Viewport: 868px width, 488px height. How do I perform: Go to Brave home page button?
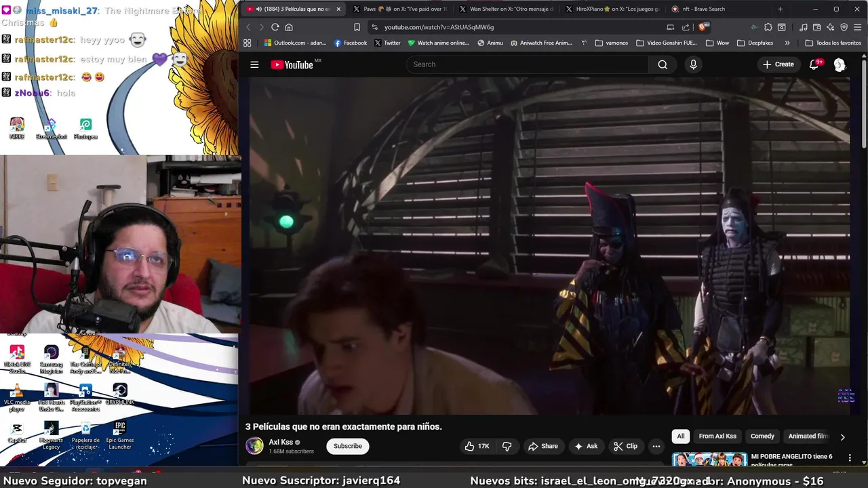pyautogui.click(x=289, y=27)
